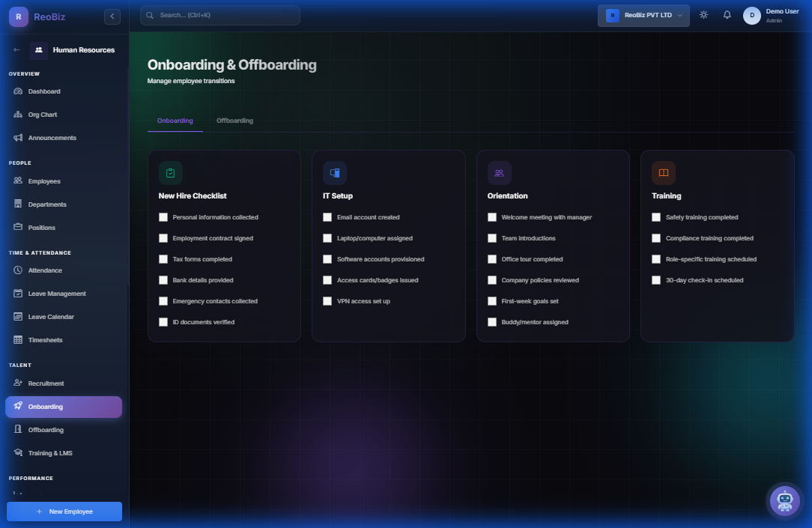Viewport: 812px width, 528px height.
Task: Mark Safety training completed as done
Action: coord(656,216)
